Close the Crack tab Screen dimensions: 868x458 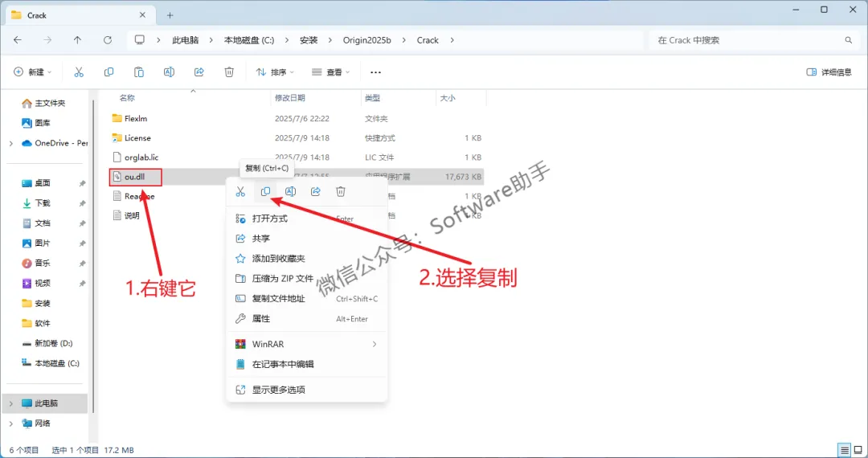click(x=142, y=15)
